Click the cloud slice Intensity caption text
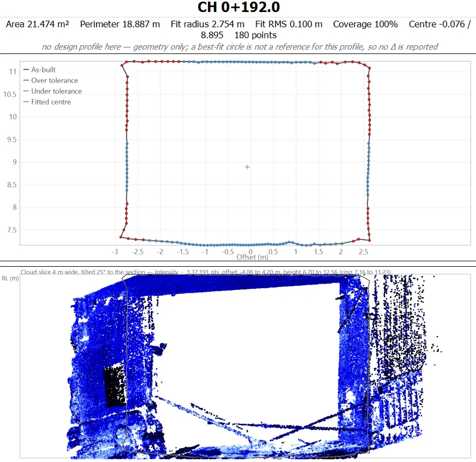 pyautogui.click(x=205, y=272)
